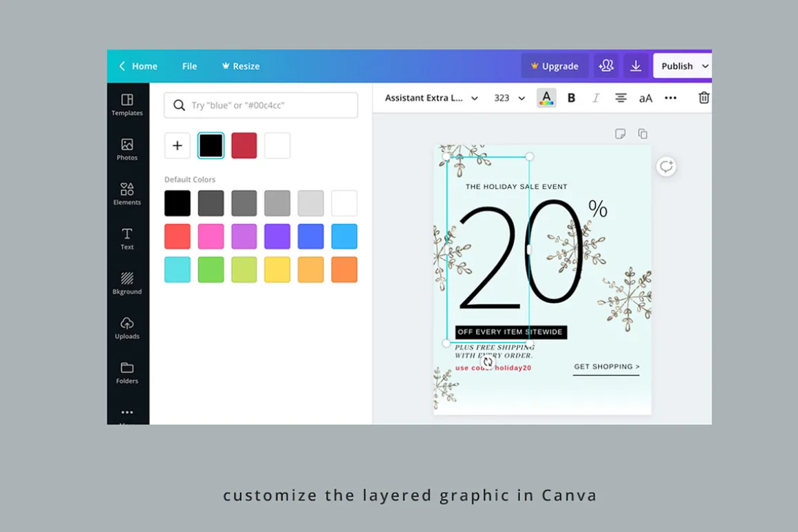Screen dimensions: 798x532
Task: Add a note to the page
Action: pyautogui.click(x=620, y=134)
